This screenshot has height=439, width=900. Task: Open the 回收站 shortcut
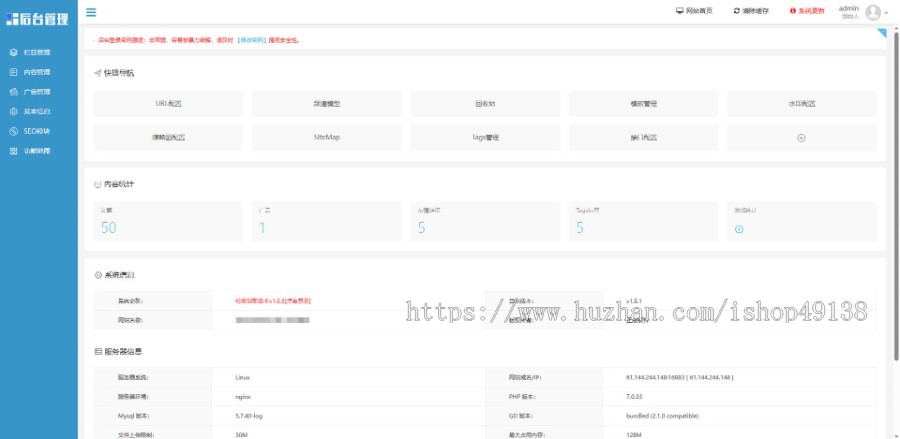click(x=485, y=104)
